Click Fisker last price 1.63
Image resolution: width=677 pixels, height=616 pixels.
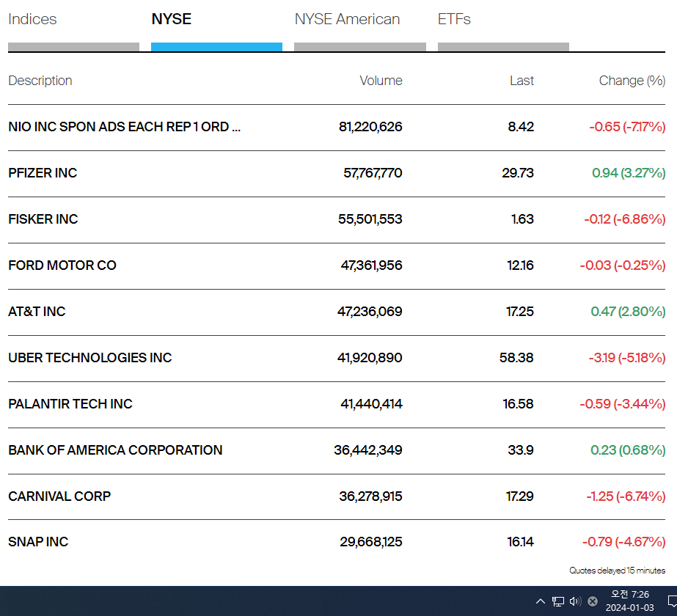click(522, 219)
